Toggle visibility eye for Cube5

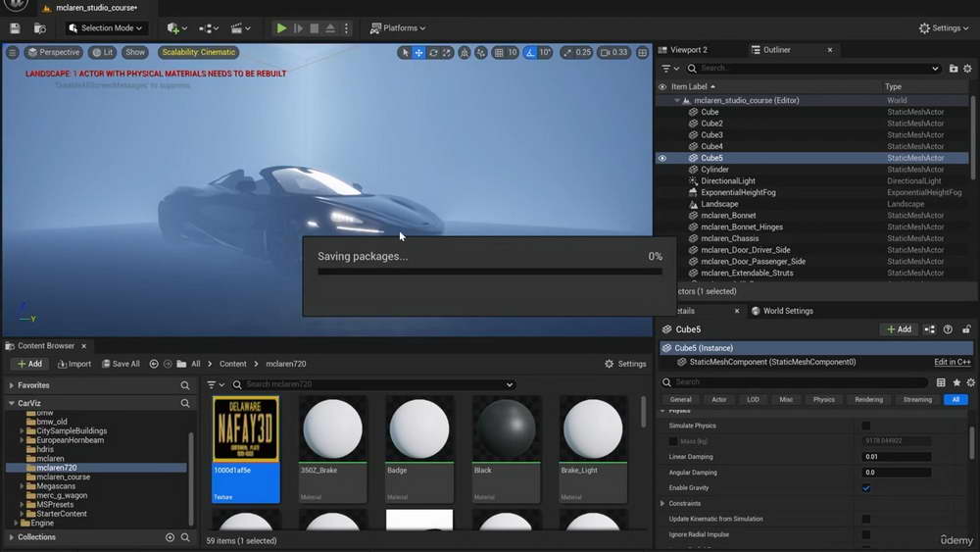(661, 158)
